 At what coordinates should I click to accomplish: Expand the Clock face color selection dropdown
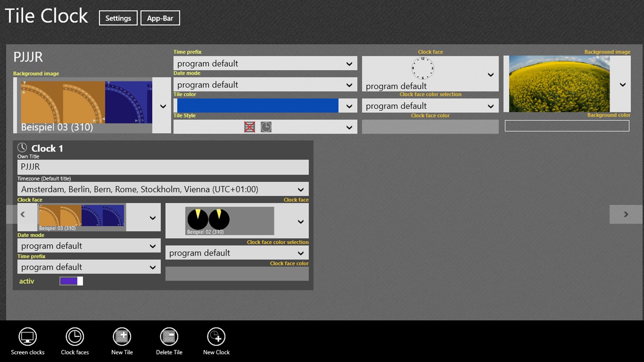coord(430,105)
